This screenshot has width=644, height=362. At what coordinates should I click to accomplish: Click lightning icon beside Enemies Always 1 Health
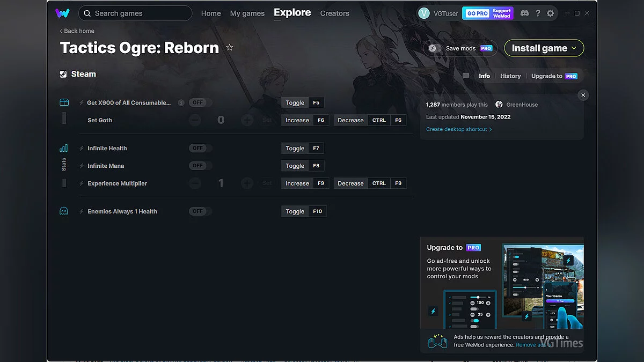[82, 212]
